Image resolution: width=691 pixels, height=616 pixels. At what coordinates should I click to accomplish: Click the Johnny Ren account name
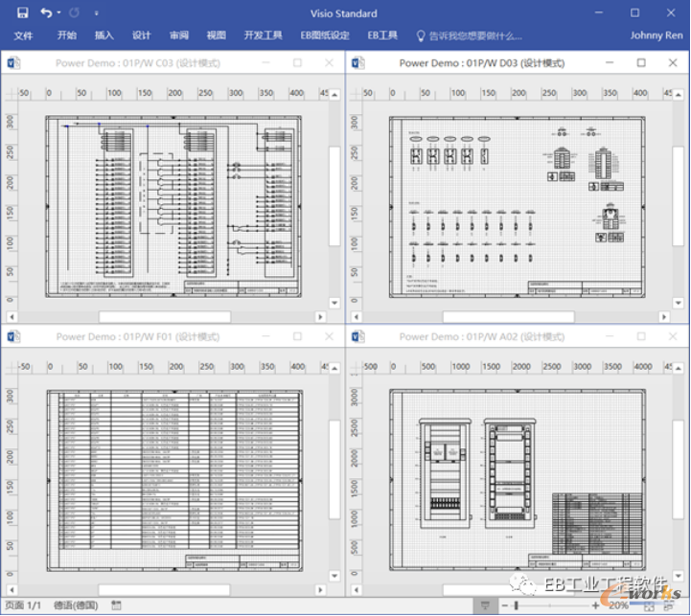point(656,35)
